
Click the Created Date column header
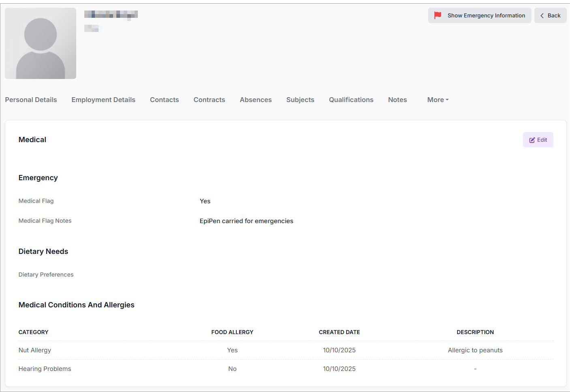(x=339, y=332)
